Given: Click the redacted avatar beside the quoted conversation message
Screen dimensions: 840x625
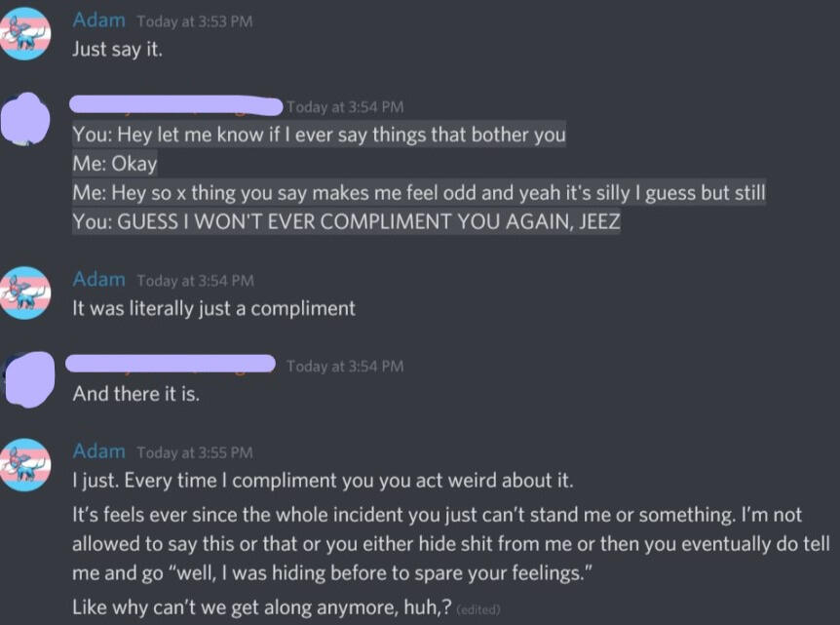Looking at the screenshot, I should tap(26, 120).
